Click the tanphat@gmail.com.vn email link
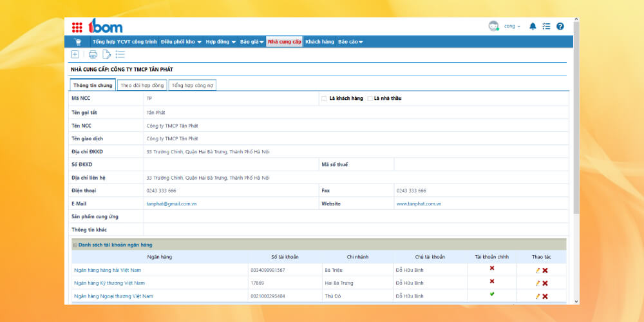 pos(171,204)
